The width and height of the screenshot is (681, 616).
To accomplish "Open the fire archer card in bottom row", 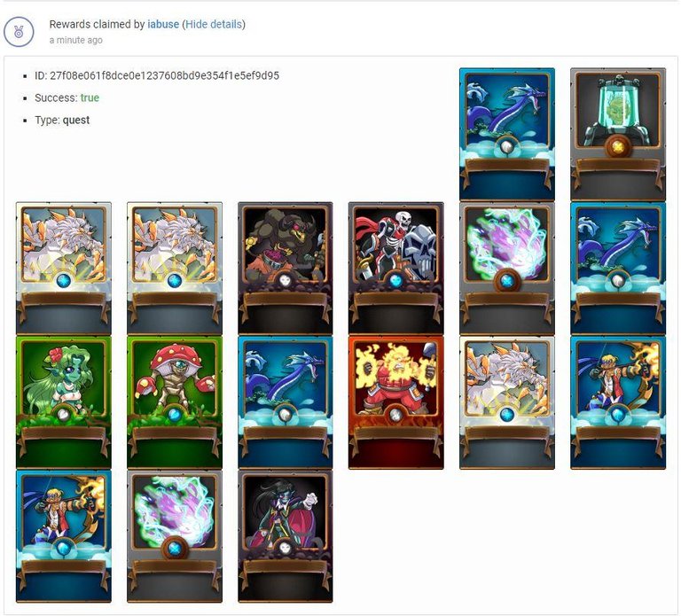I will tap(64, 536).
